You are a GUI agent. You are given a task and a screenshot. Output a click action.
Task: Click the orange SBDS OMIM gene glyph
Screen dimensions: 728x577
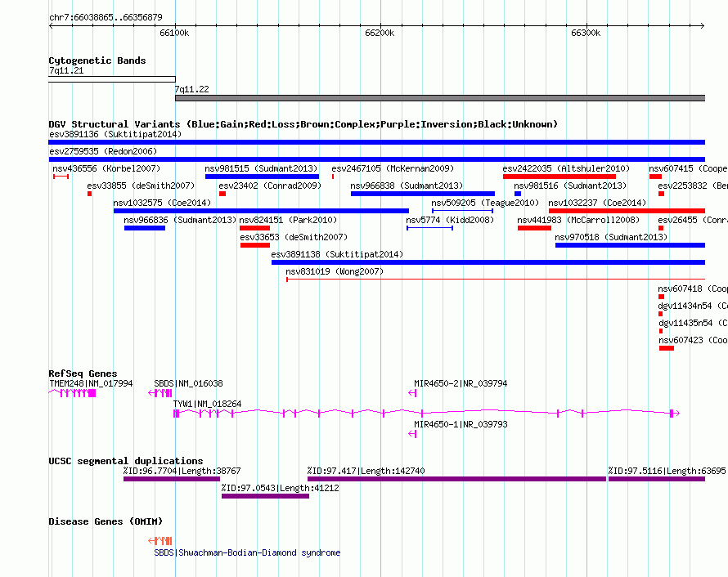click(x=160, y=541)
